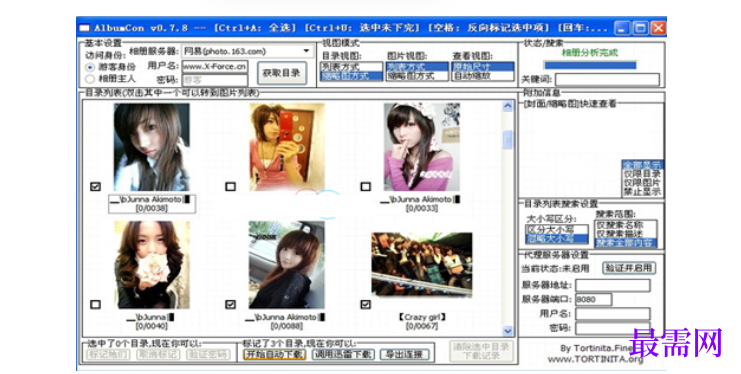Choose 列表方式 under 图片视图

417,67
